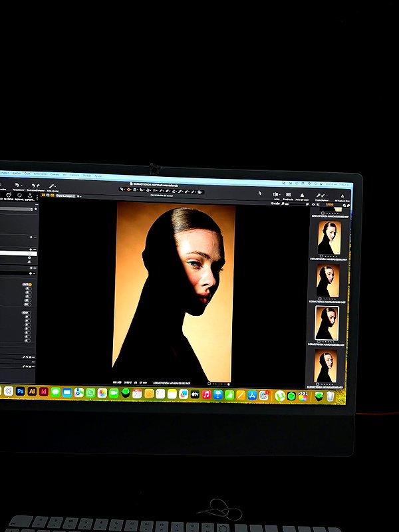This screenshot has width=399, height=532.
Task: Select the highlighted third portrait thumbnail
Action: (327, 323)
